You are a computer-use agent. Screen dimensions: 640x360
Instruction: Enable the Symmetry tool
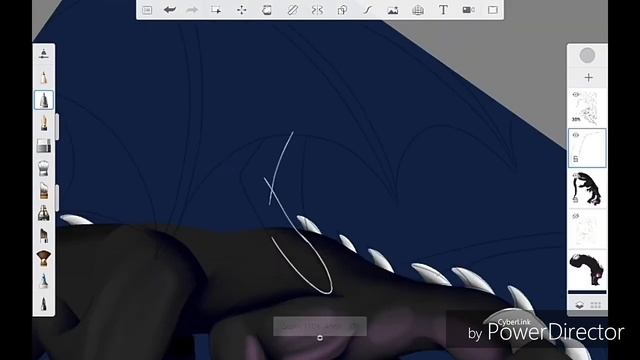317,10
